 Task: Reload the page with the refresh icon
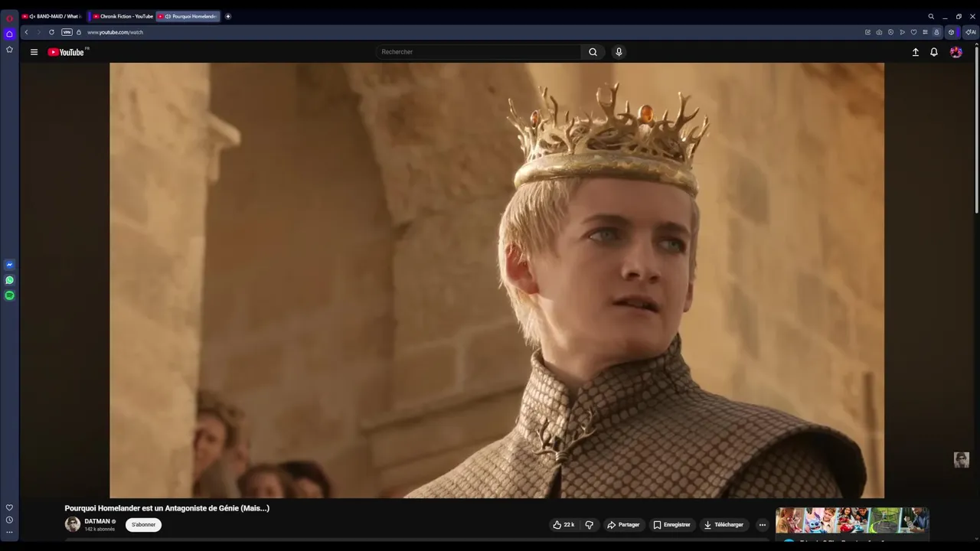pyautogui.click(x=51, y=32)
